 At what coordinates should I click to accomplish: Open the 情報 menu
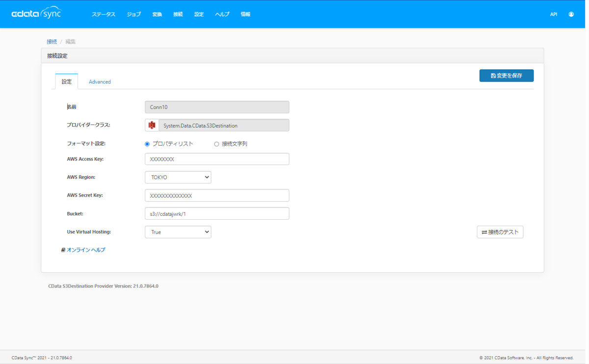(245, 14)
